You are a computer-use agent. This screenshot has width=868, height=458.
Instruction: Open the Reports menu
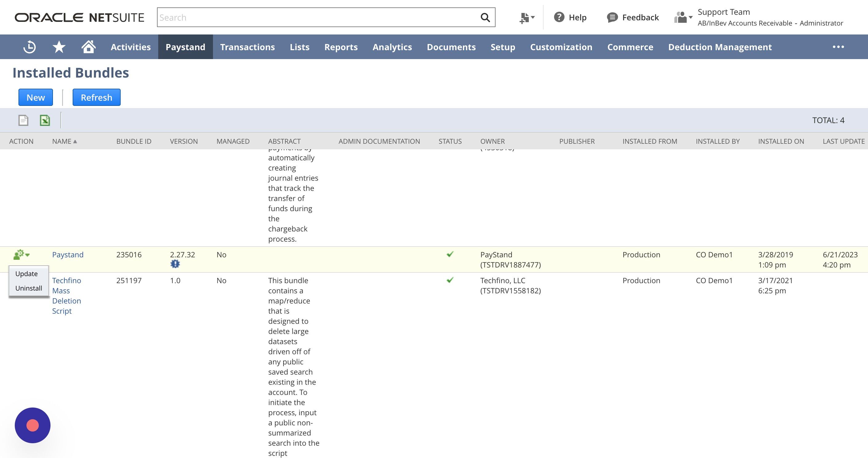point(341,47)
